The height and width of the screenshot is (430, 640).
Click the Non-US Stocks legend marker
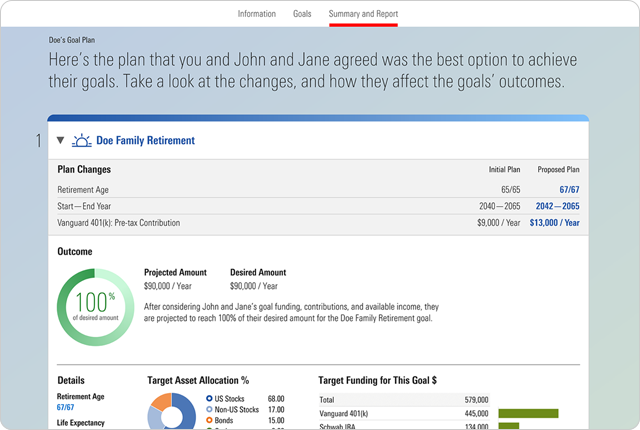click(208, 409)
